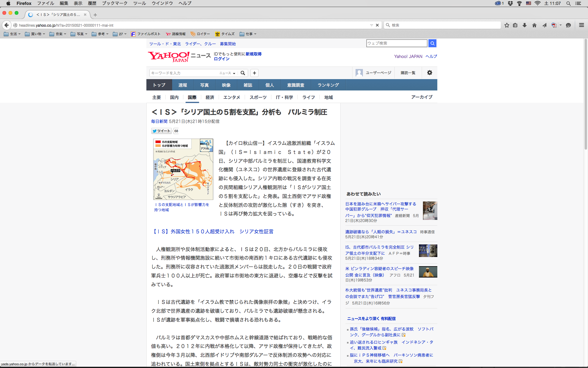The image size is (588, 368).
Task: Click the Firefox back arrow button
Action: coord(6,25)
